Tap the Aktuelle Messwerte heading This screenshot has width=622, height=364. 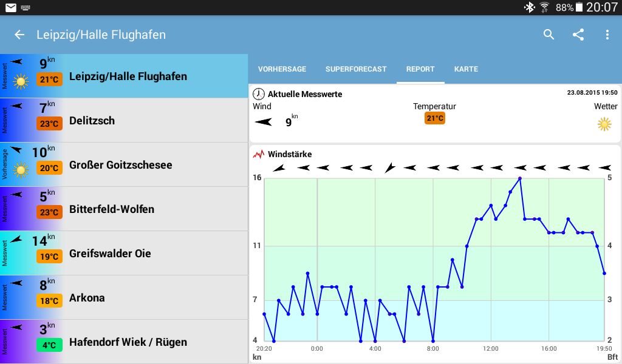click(x=305, y=94)
